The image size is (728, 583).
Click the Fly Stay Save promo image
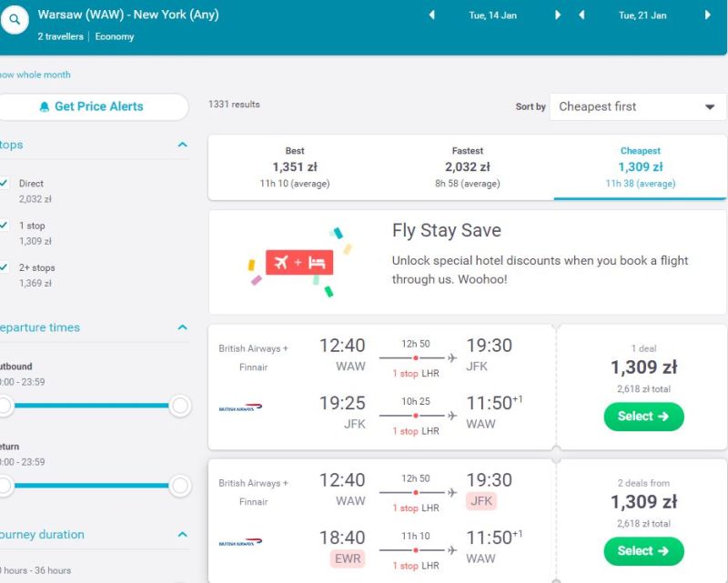click(300, 262)
